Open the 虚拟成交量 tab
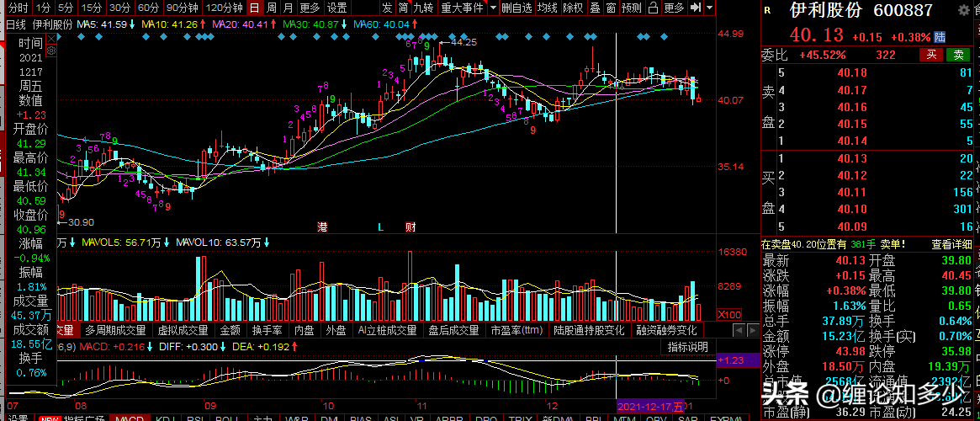 [x=183, y=330]
